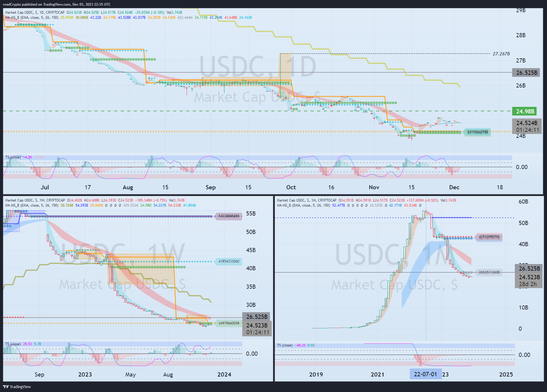Select the Market Cap USDC 1D legend title
Image resolution: width=547 pixels, height=392 pixels.
tap(35, 13)
